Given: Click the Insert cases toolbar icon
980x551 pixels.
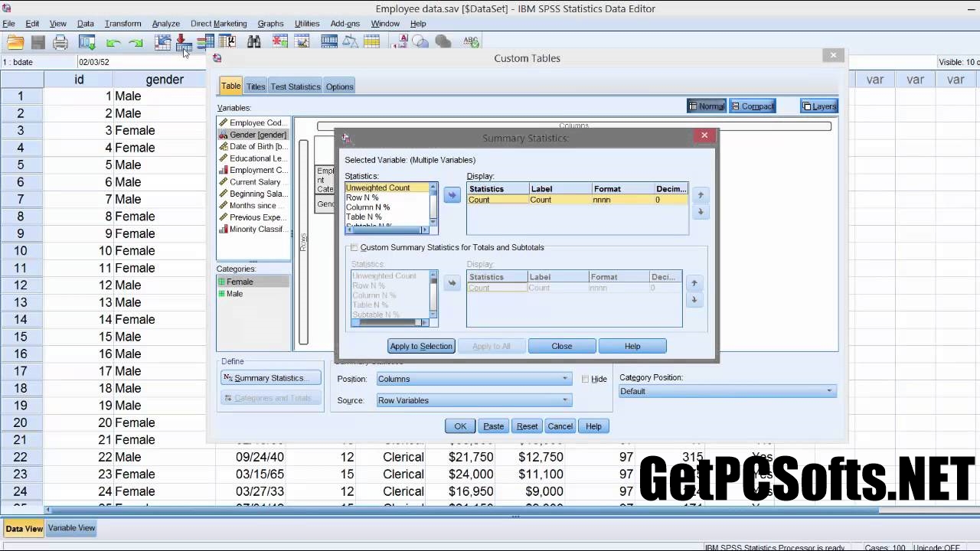Looking at the screenshot, I should click(x=279, y=42).
